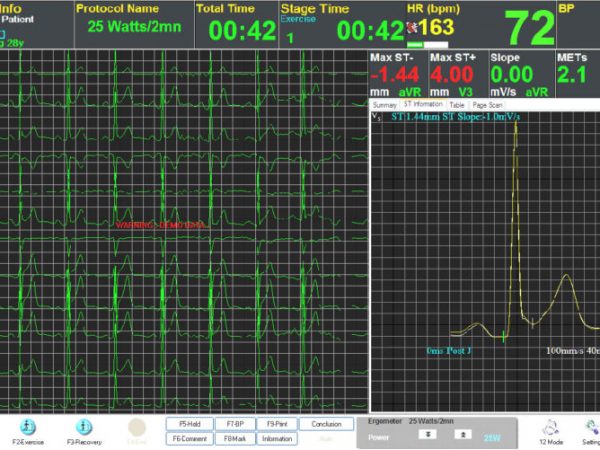600x450 pixels.
Task: Switch to the Page Scan tab
Action: click(x=487, y=104)
